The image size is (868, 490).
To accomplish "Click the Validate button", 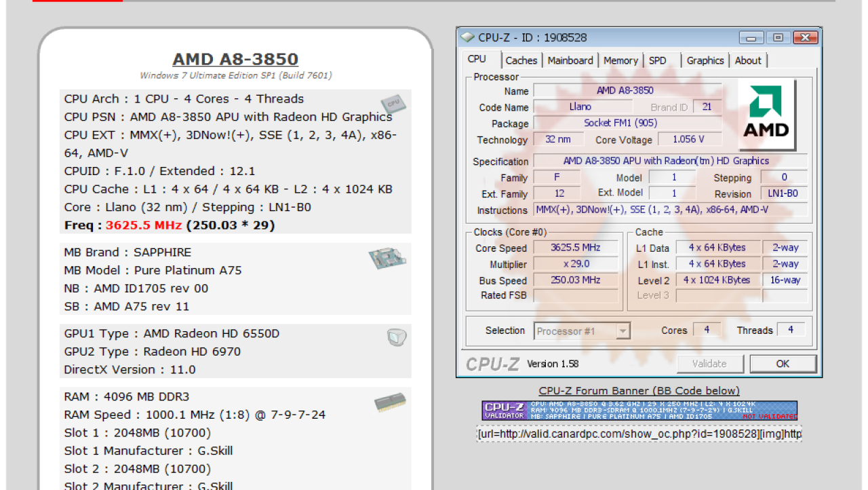I will (x=709, y=364).
